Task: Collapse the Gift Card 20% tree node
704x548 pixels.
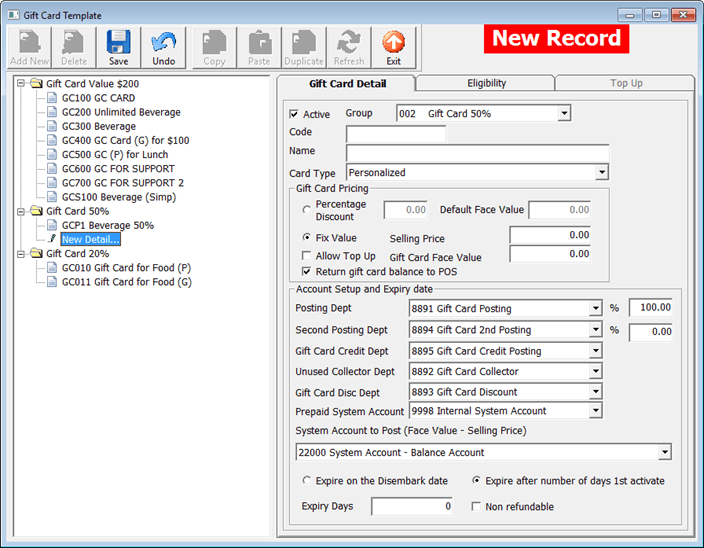Action: point(21,254)
